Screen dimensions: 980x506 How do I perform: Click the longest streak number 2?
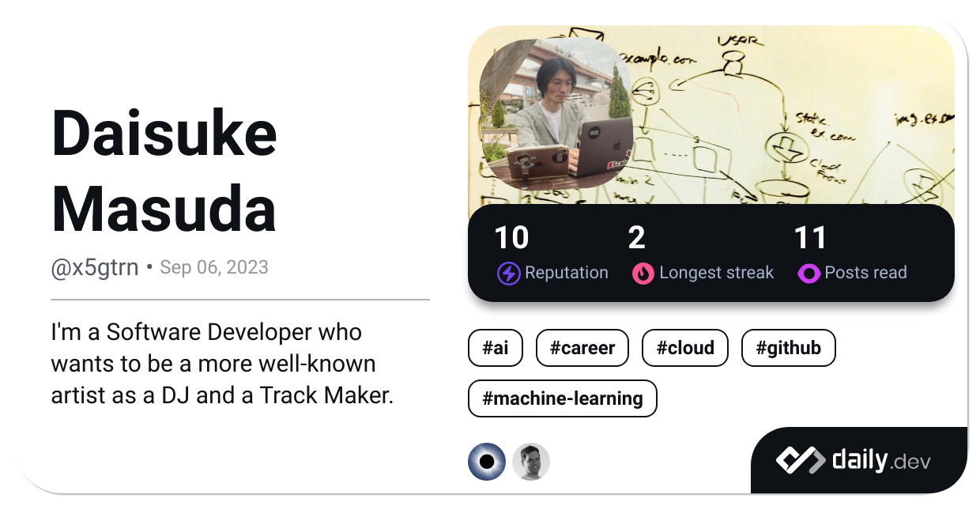coord(636,238)
